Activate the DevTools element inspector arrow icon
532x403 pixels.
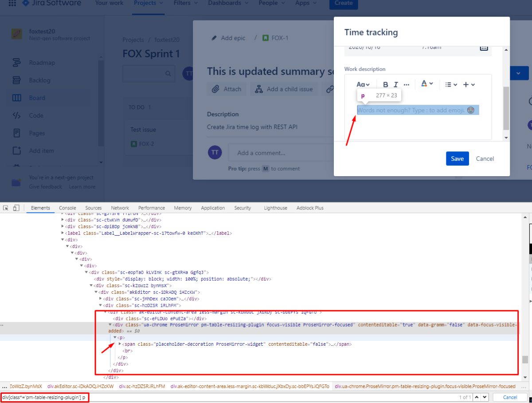click(6, 208)
